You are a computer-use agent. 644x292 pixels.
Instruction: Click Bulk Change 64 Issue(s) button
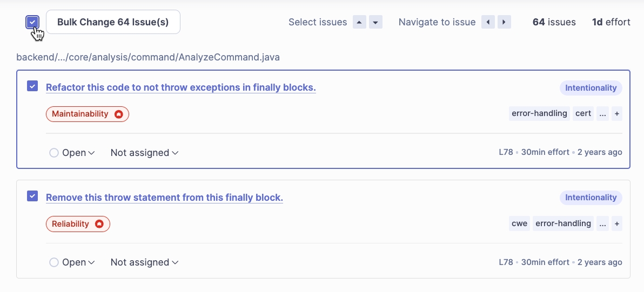pos(113,22)
